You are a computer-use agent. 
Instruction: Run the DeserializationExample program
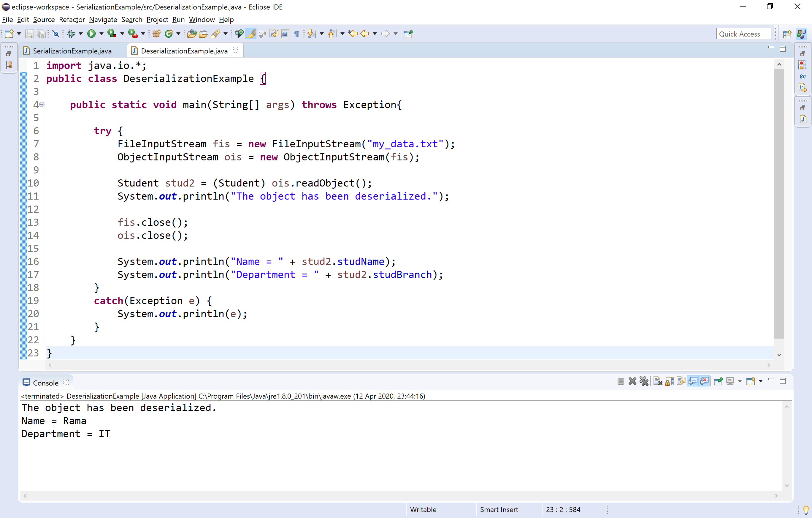[92, 34]
